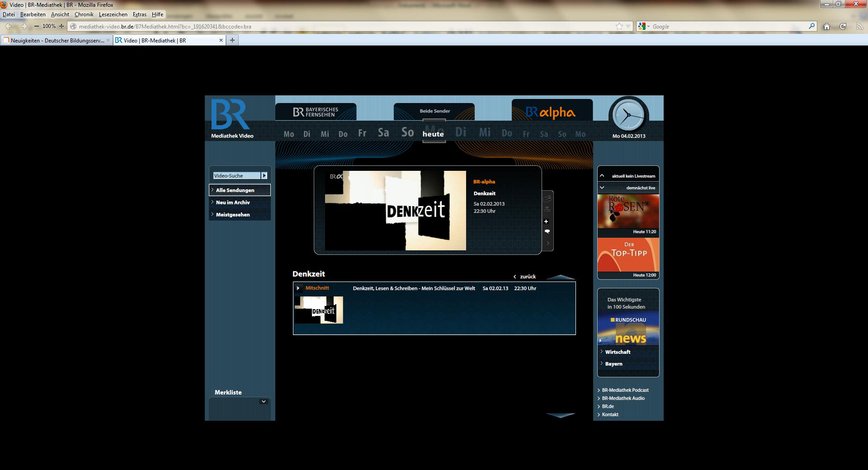Switch to the Neuigkeiten browser tab
The height and width of the screenshot is (470, 868).
coord(57,40)
